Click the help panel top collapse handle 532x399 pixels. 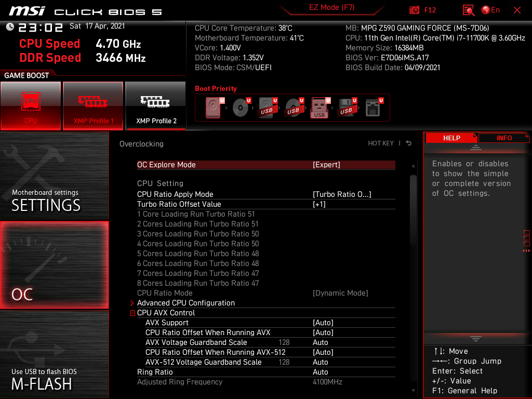476,148
